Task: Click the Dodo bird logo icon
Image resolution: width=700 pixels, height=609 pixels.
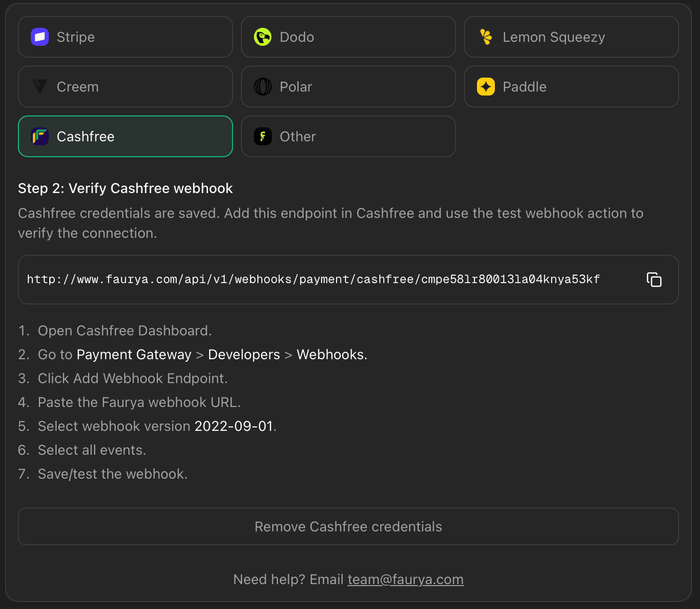Action: [x=263, y=37]
